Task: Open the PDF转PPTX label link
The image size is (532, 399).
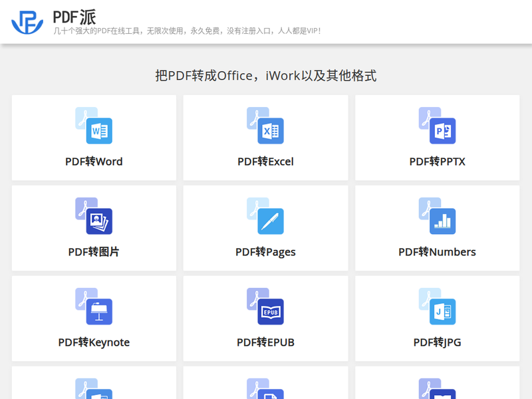Action: 438,162
